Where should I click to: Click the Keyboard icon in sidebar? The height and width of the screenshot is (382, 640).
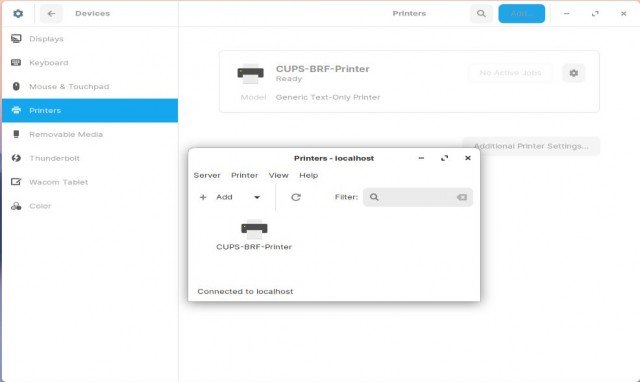[x=16, y=62]
